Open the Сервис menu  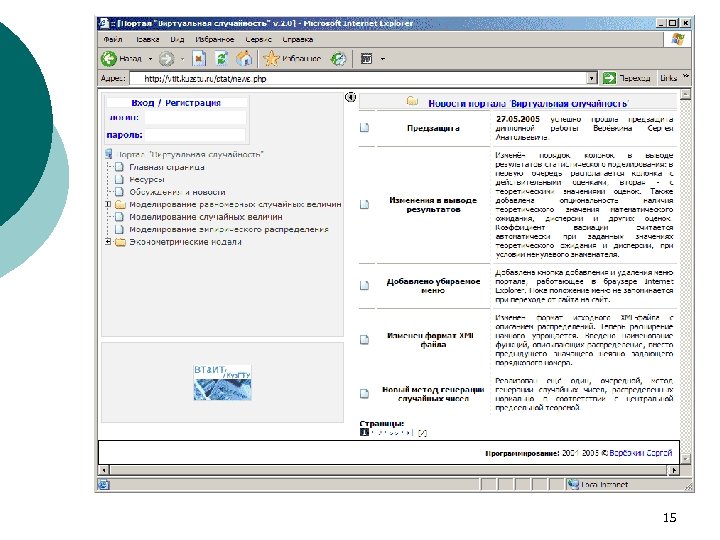pyautogui.click(x=258, y=39)
